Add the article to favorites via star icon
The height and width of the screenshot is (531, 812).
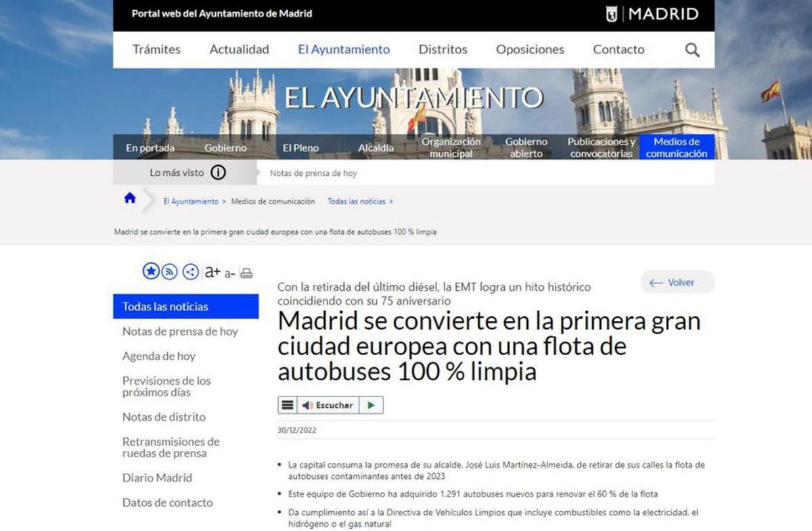(150, 271)
